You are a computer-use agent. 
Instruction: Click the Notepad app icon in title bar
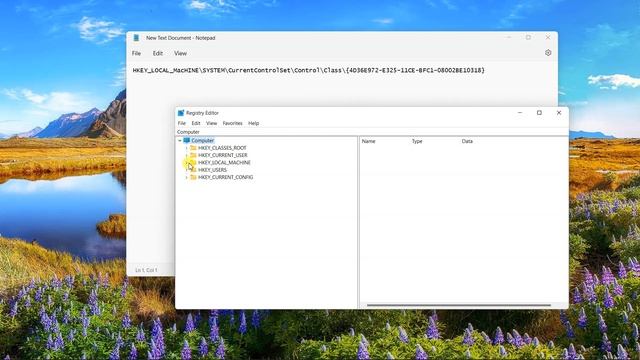(x=136, y=38)
